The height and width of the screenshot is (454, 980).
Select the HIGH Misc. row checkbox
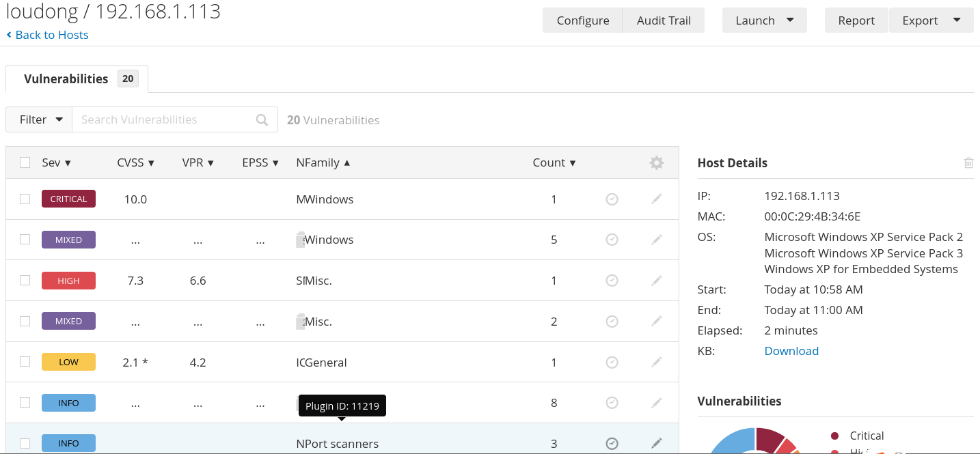pyautogui.click(x=25, y=281)
